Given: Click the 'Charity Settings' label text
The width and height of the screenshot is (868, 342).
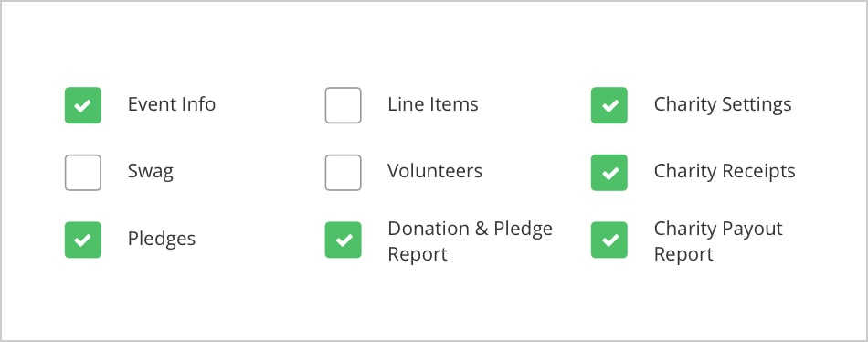Looking at the screenshot, I should (x=723, y=105).
